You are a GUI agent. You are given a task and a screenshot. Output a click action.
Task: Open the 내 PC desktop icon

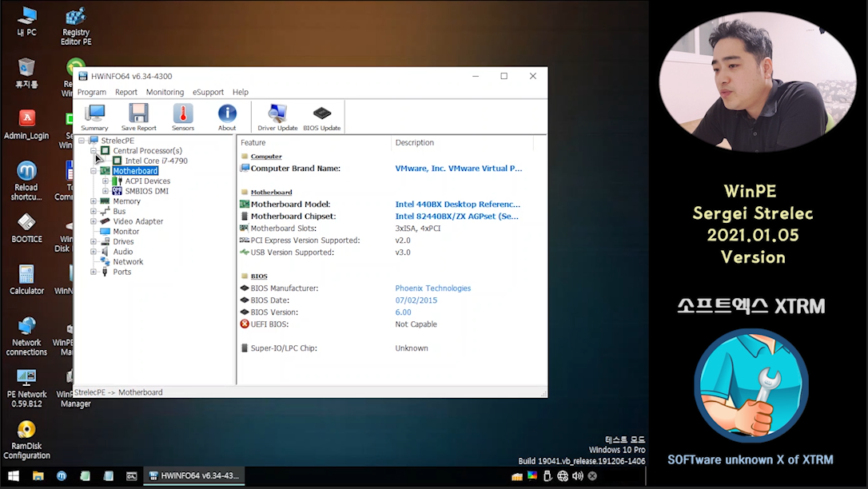click(x=26, y=22)
